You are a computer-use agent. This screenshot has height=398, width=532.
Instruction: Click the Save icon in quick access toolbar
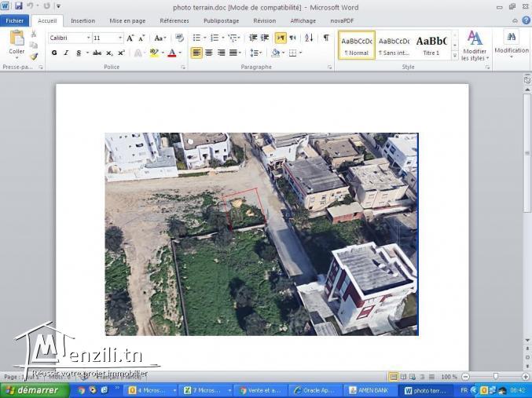[18, 6]
